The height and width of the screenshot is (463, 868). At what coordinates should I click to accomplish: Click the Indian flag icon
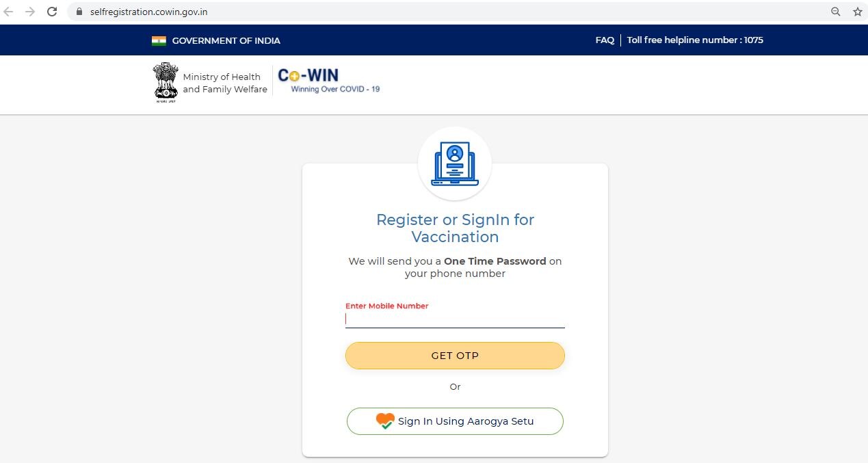pos(159,40)
